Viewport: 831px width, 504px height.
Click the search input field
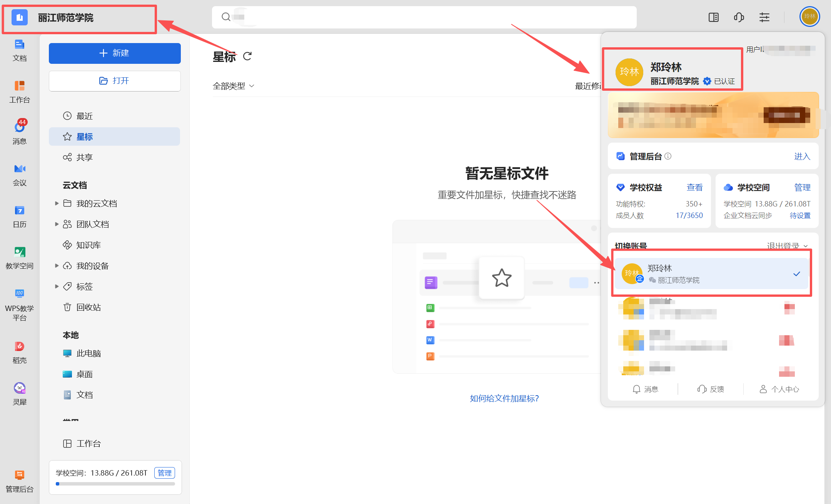point(424,17)
